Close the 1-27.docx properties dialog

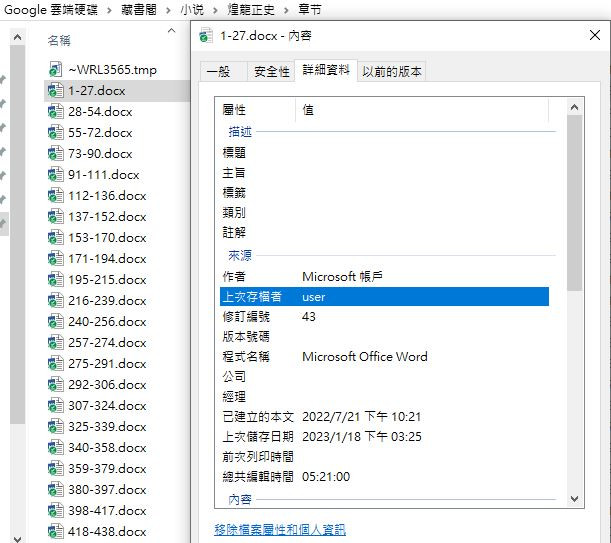click(x=595, y=35)
